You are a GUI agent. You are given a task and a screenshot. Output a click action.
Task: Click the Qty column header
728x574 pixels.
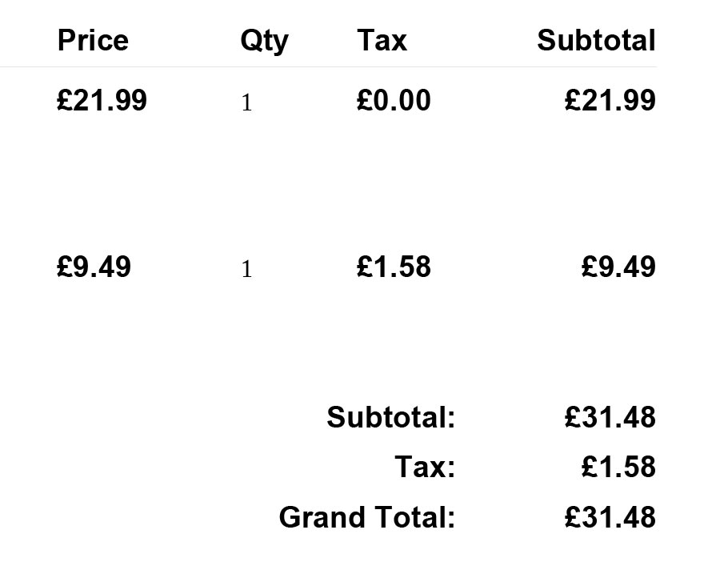point(264,40)
